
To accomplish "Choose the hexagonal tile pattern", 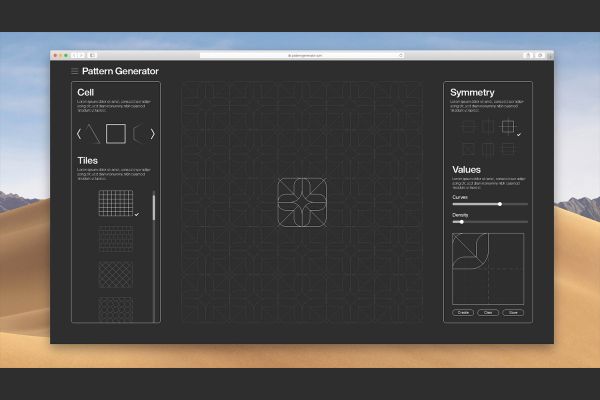I will point(116,309).
